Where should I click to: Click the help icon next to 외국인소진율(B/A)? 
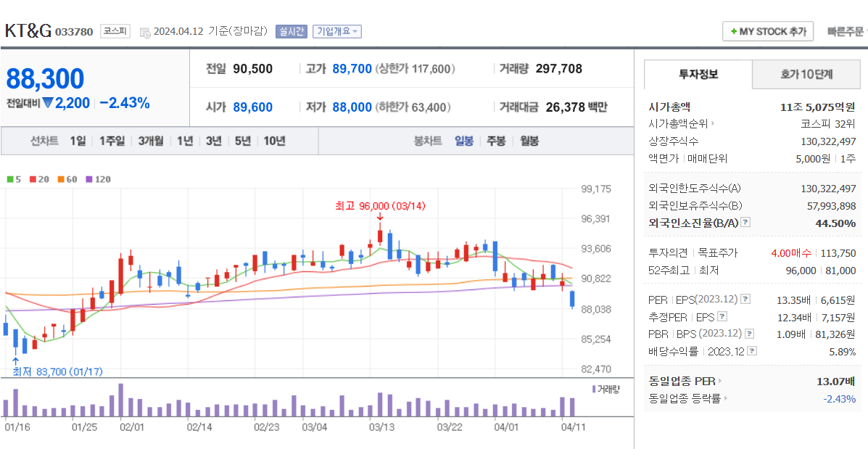point(745,223)
